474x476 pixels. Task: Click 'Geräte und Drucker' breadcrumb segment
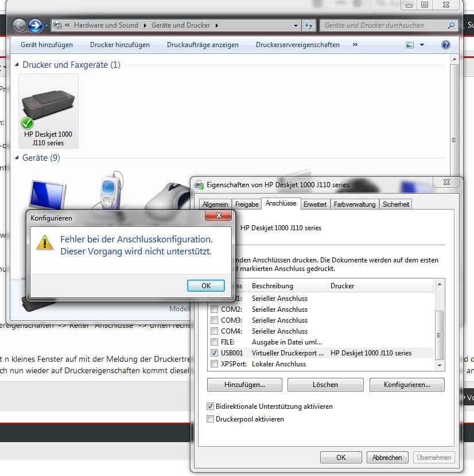point(181,25)
